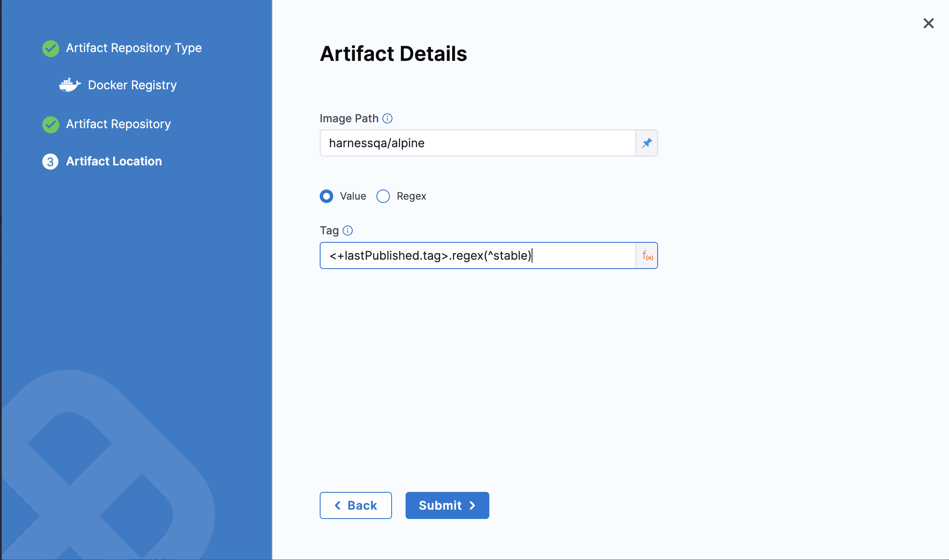Click the Artifact Repository checkmark icon
Image resolution: width=949 pixels, height=560 pixels.
point(51,123)
